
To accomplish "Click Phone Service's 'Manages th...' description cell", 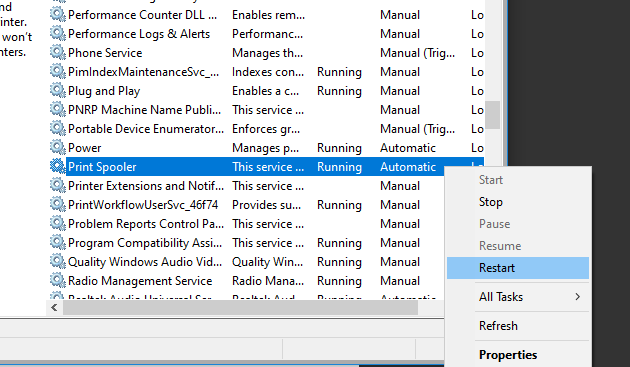I will [x=267, y=53].
